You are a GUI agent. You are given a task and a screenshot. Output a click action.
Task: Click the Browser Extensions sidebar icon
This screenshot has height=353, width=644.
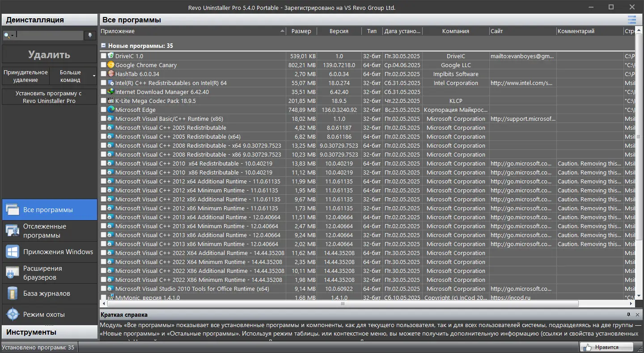12,273
